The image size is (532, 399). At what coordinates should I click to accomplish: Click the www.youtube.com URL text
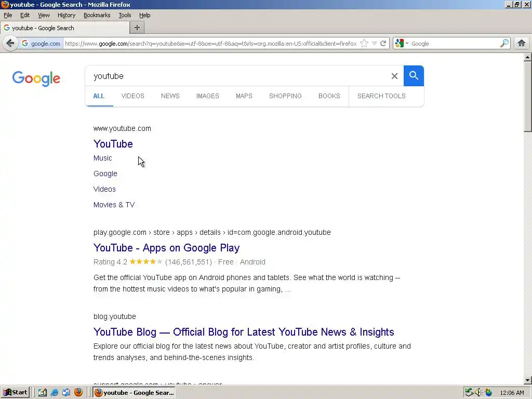point(122,129)
